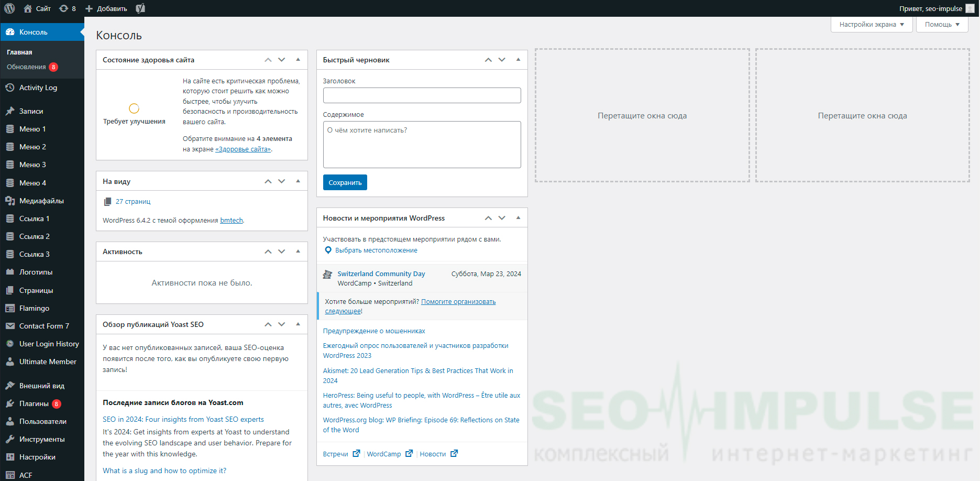Image resolution: width=980 pixels, height=481 pixels.
Task: Select the User Login History icon
Action: coord(9,344)
